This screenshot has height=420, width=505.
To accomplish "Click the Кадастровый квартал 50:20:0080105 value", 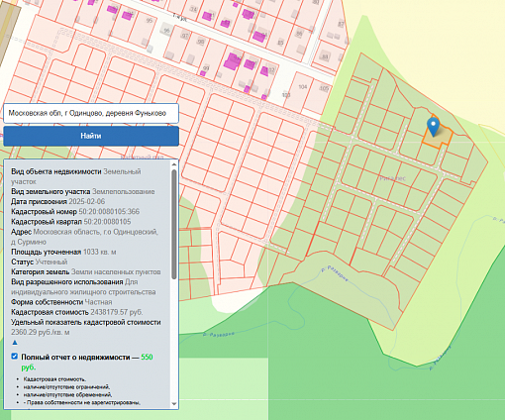I will tap(107, 222).
